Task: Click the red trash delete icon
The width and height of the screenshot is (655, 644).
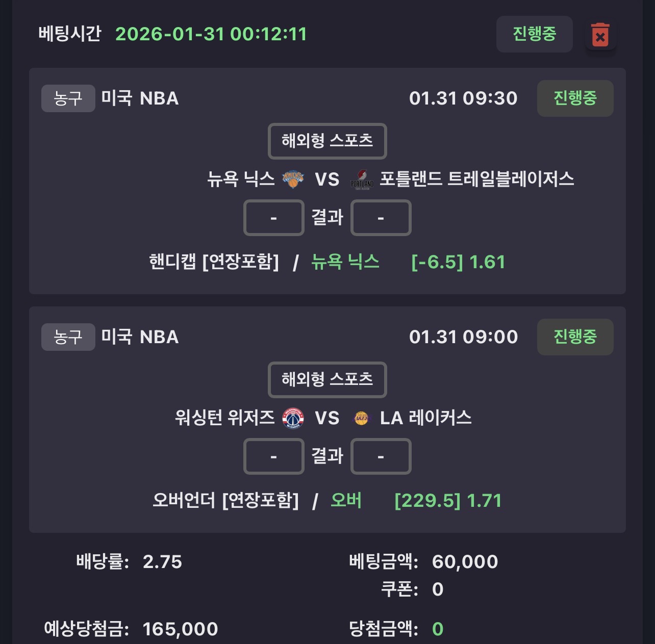Action: [600, 35]
